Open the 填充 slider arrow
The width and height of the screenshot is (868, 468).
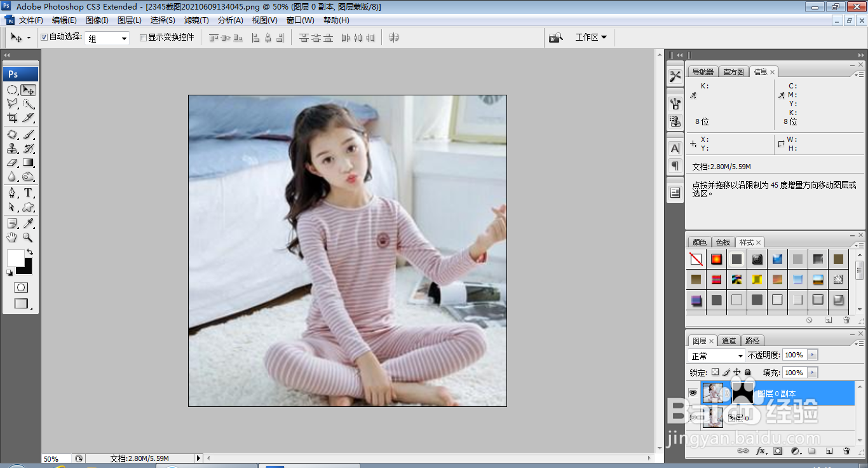(813, 373)
